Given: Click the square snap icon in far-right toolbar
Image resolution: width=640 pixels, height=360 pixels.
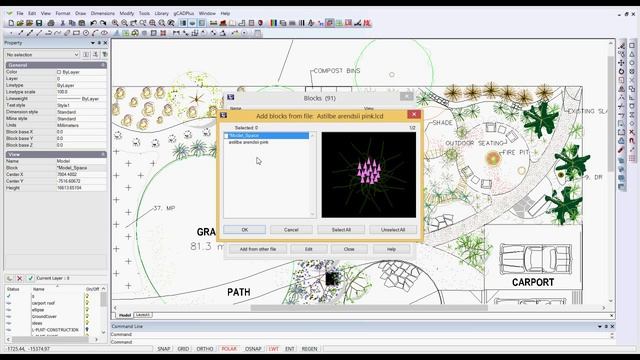Looking at the screenshot, I should 632,45.
